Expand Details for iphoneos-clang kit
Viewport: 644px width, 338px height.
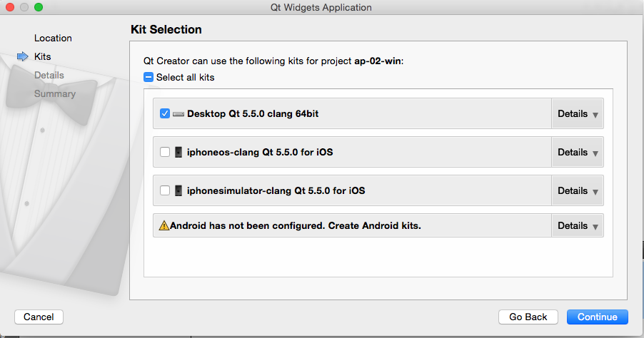click(578, 152)
